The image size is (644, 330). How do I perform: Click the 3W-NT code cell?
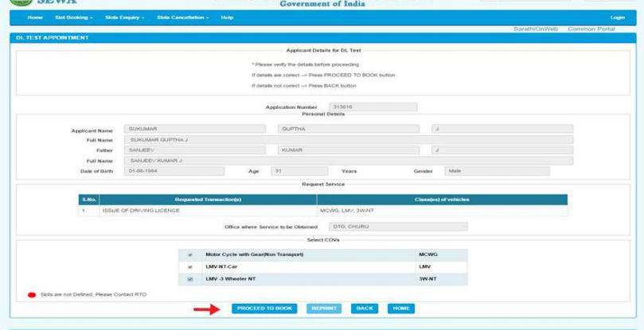pyautogui.click(x=442, y=279)
